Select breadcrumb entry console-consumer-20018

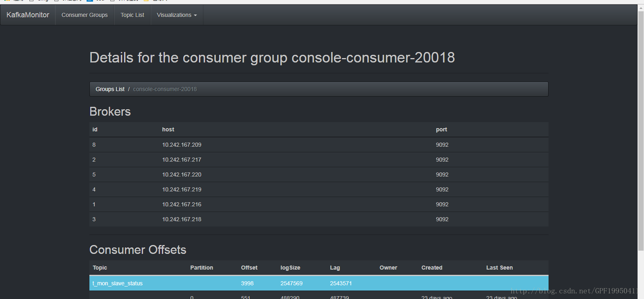[165, 89]
